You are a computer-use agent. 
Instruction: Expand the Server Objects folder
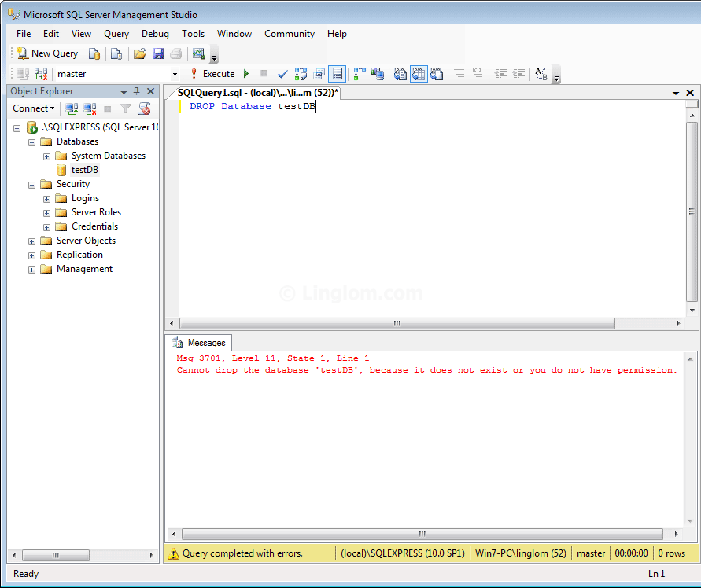point(31,241)
